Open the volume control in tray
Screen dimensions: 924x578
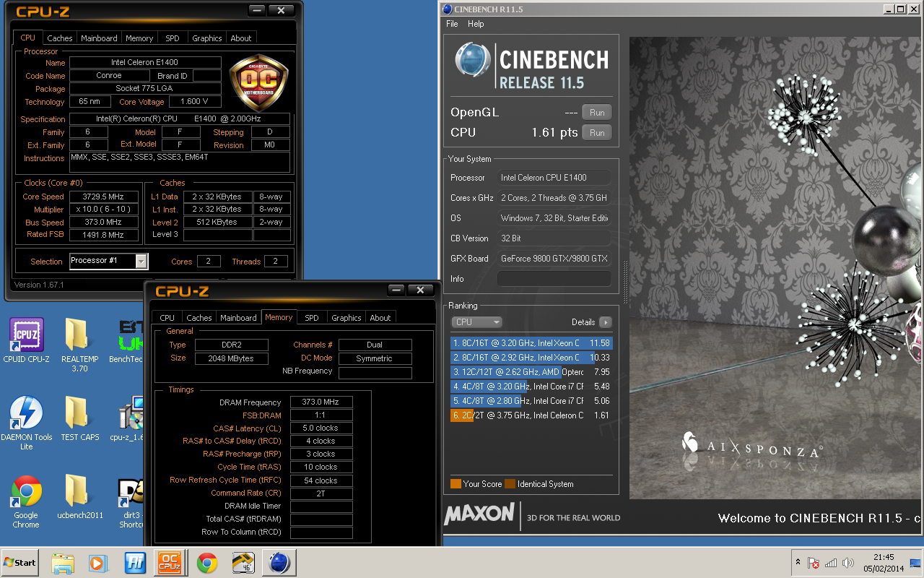pos(848,563)
